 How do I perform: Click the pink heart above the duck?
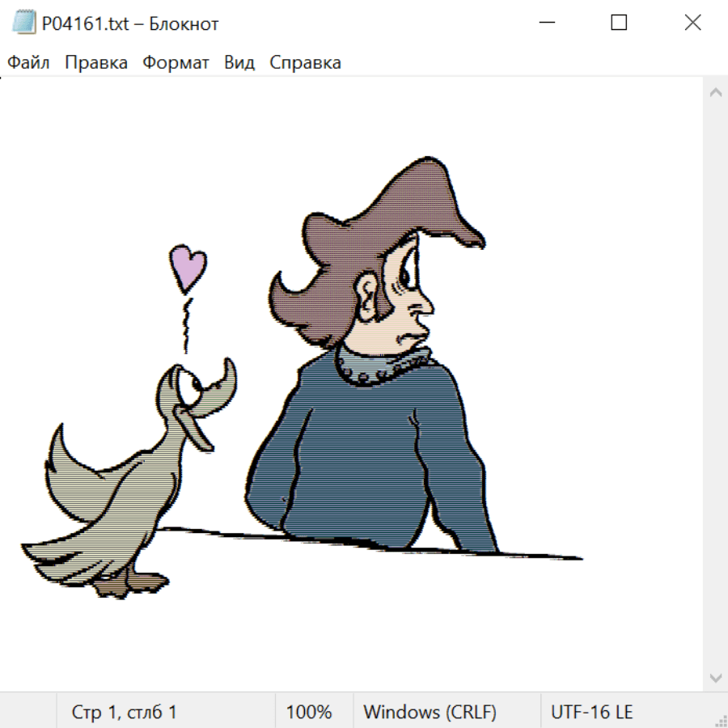click(188, 267)
